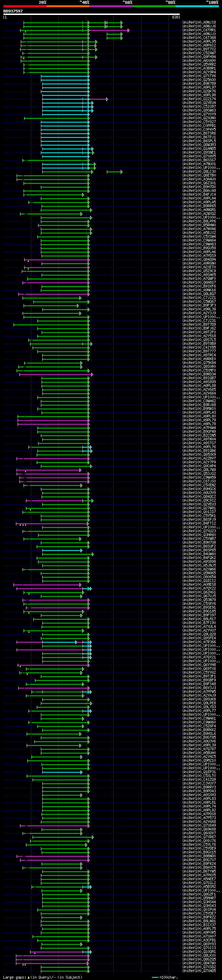Viewport: 222px width, 980px height.
Task: Select hit UniRef100_B4FTI2
Action: [199, 524]
